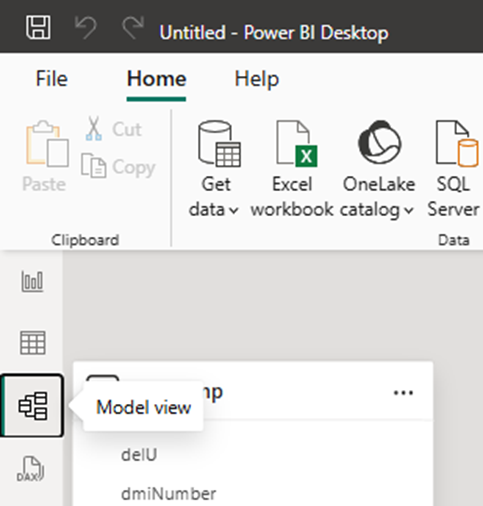Open the OneLake catalog icon
Screen dimensions: 483x506
point(379,143)
